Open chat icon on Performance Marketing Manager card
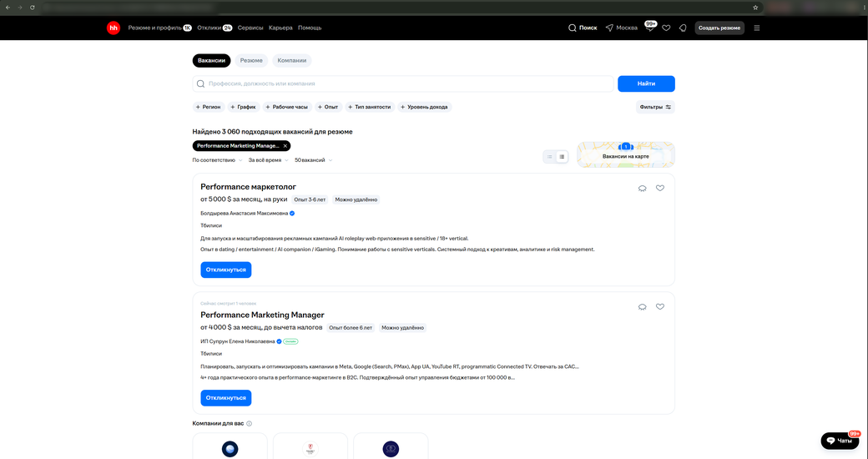The image size is (868, 459). (642, 307)
